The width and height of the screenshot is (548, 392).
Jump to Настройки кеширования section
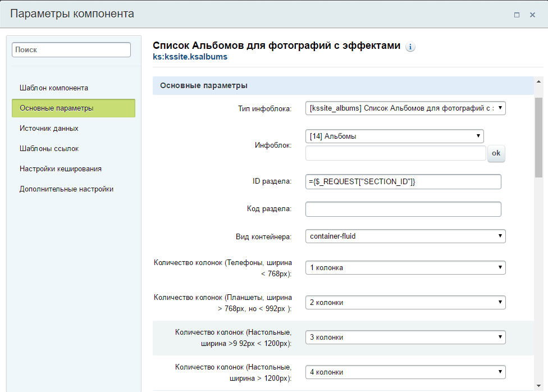pyautogui.click(x=60, y=169)
